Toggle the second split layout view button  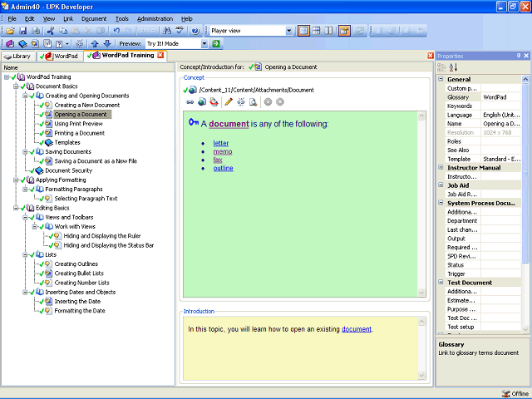(316, 31)
